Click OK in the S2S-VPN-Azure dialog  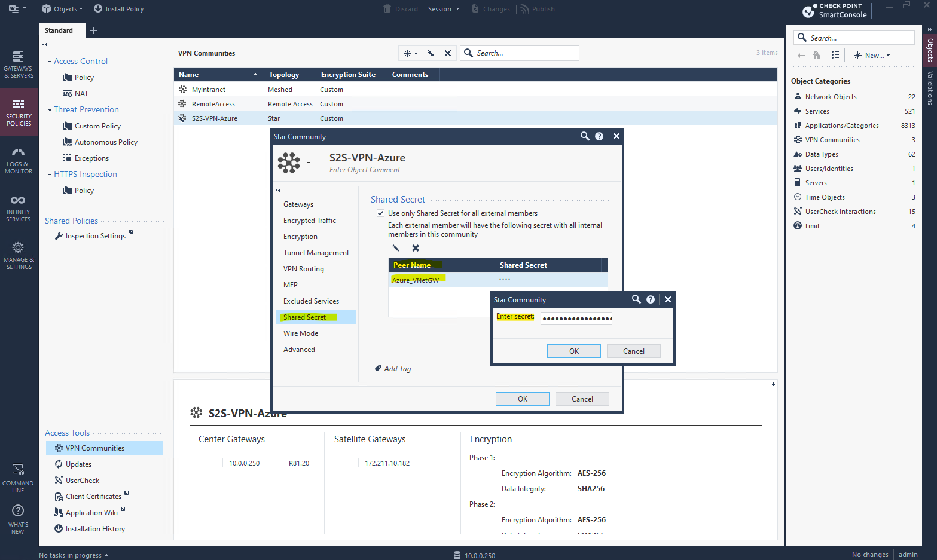click(523, 399)
